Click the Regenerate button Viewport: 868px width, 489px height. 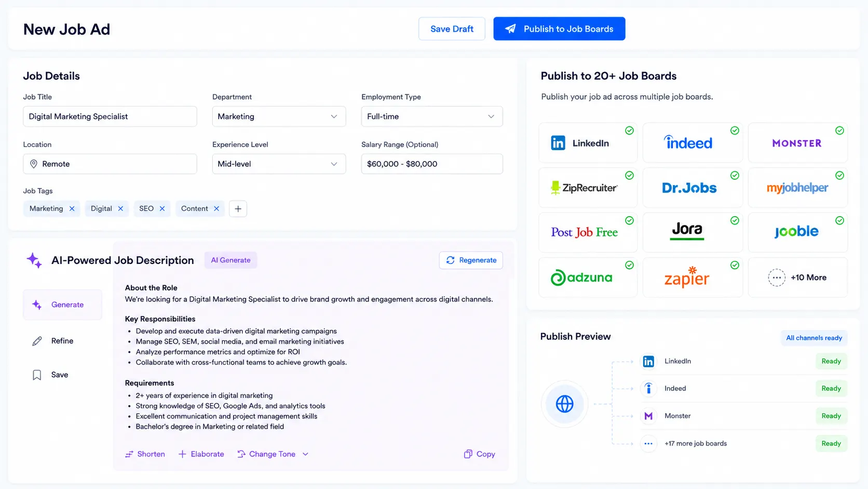coord(471,260)
